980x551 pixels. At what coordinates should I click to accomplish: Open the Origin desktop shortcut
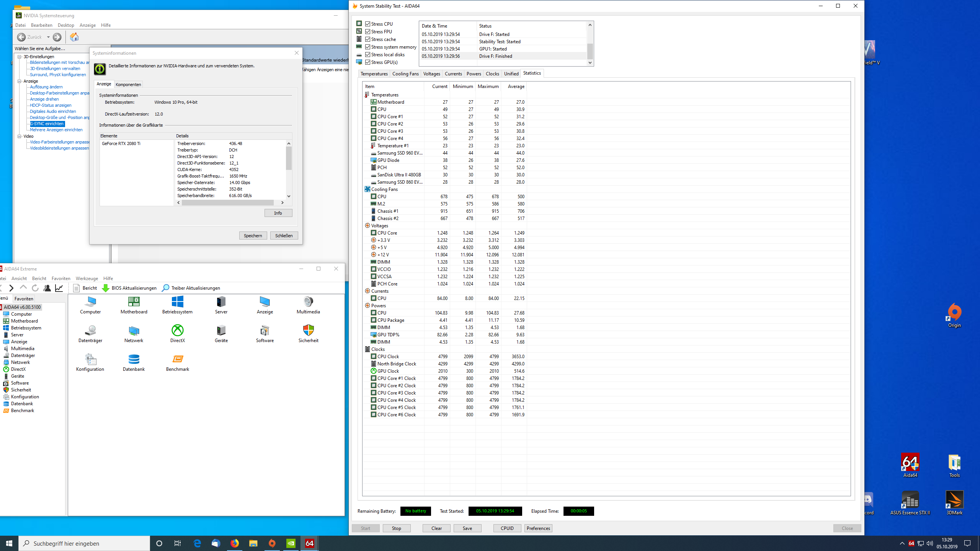click(x=954, y=315)
